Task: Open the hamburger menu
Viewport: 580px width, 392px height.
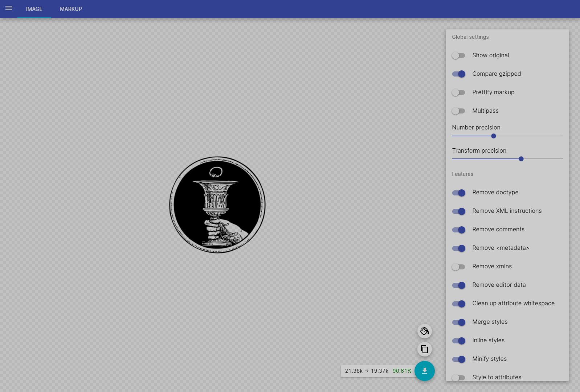Action: [x=9, y=8]
